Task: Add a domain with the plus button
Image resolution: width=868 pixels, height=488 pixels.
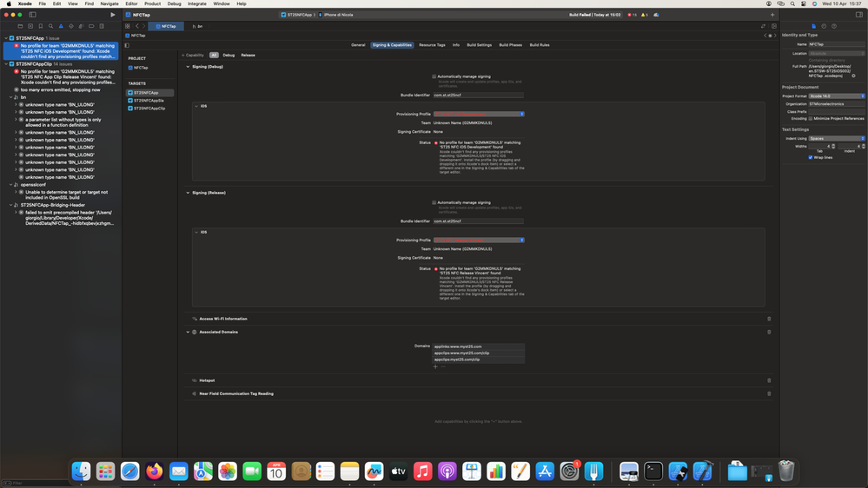Action: (435, 366)
